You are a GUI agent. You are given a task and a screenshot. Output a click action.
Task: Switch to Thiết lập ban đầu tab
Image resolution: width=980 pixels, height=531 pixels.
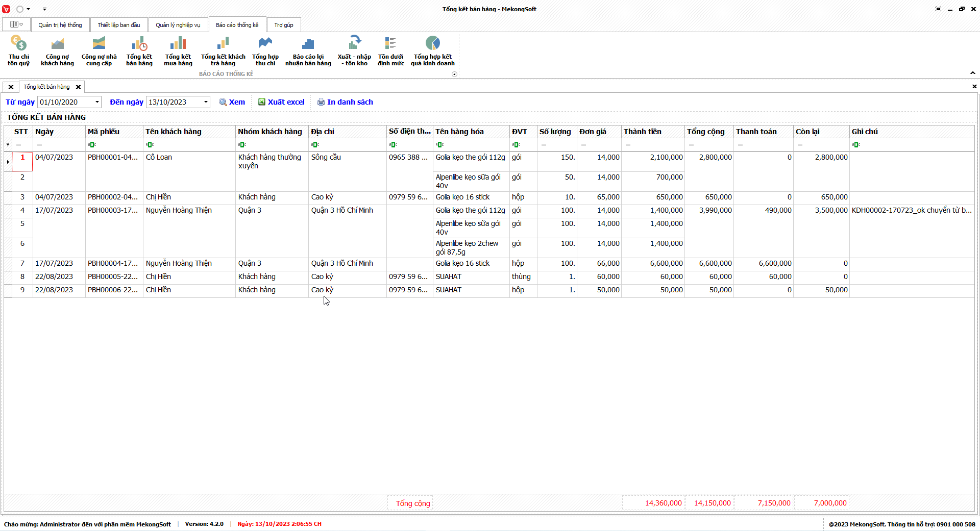(118, 25)
